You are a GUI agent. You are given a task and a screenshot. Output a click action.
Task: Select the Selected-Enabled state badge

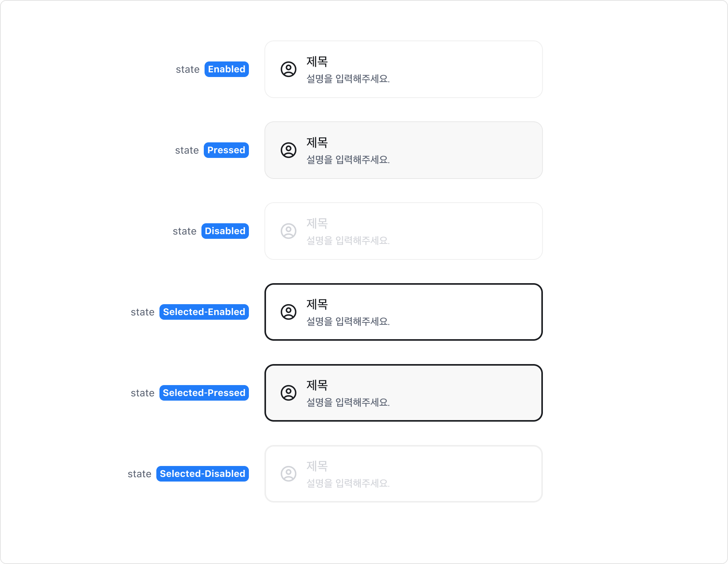[x=204, y=312]
